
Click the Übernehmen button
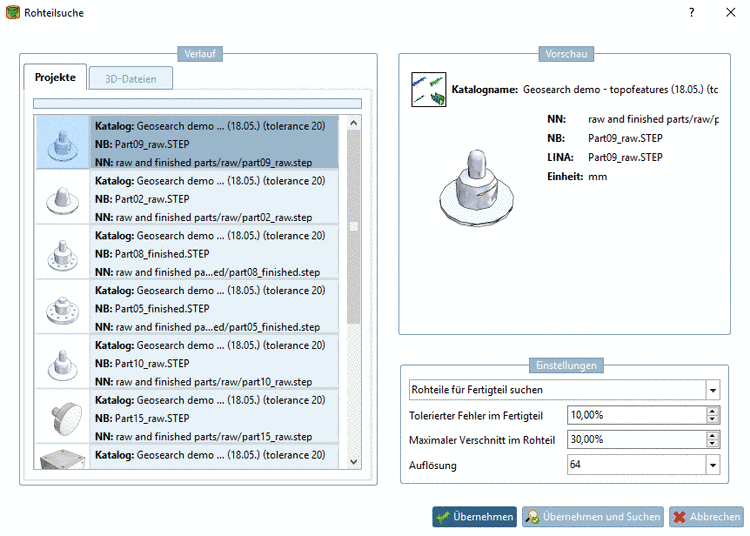pyautogui.click(x=474, y=517)
